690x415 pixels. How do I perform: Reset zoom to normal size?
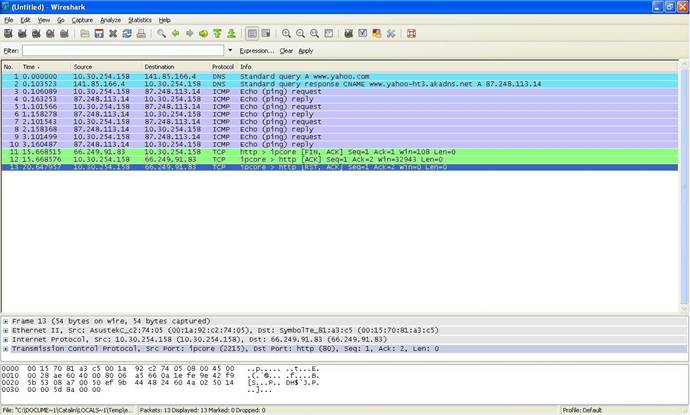pos(315,33)
